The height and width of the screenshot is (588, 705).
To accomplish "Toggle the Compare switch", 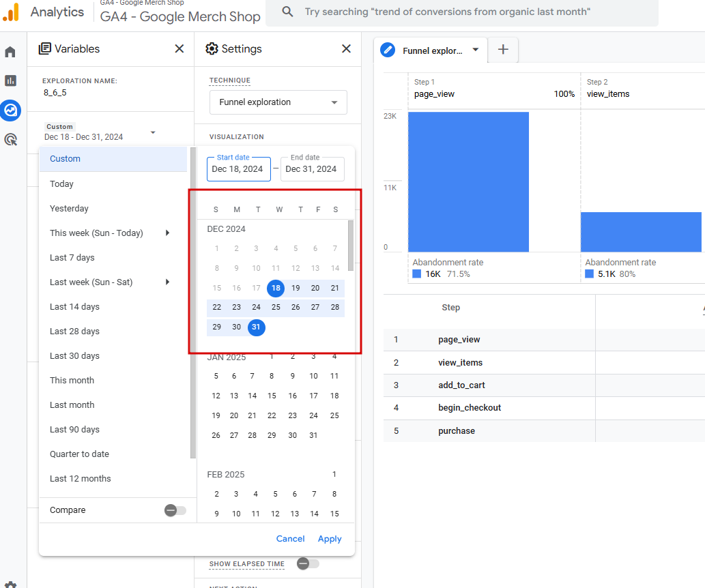I will point(175,510).
